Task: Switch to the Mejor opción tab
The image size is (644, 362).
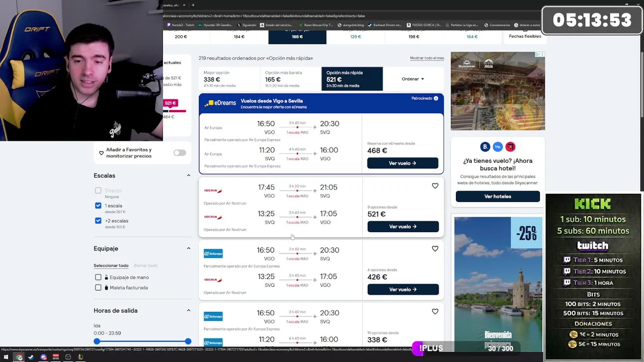Action: point(229,79)
